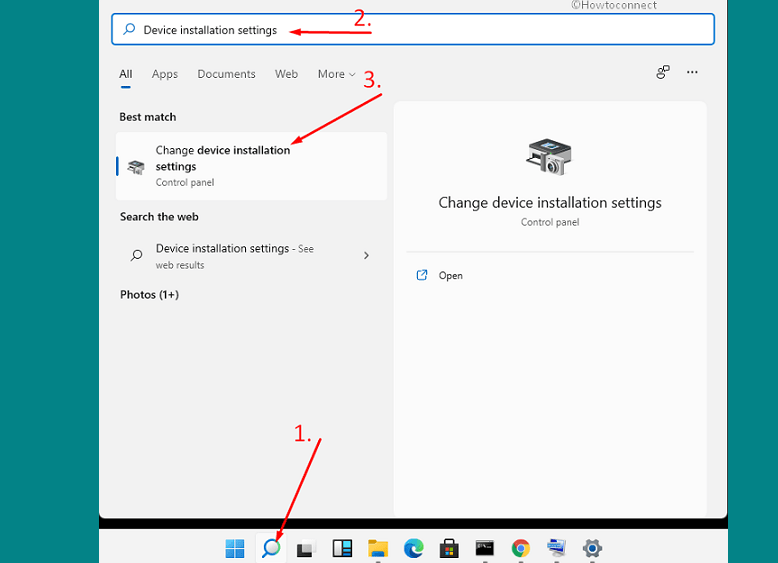The width and height of the screenshot is (778, 563).
Task: Click the printer icon of the best match
Action: [x=135, y=167]
